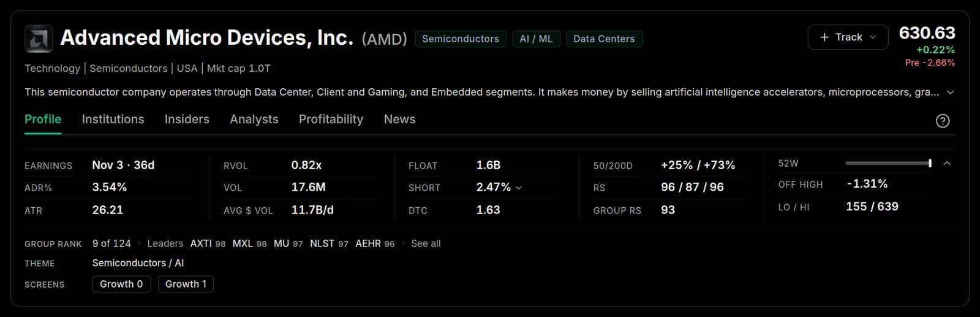Click the Earnings date Nov 3 · 36d
The height and width of the screenshot is (317, 980).
123,165
